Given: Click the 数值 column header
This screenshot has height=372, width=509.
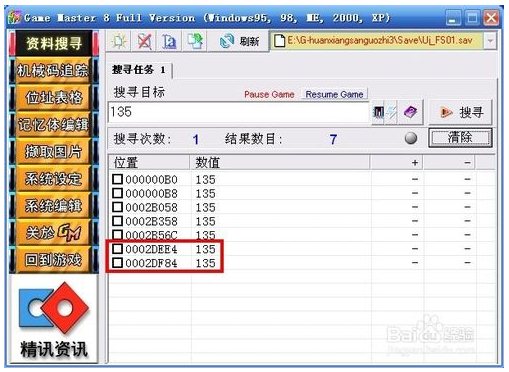Looking at the screenshot, I should (279, 163).
